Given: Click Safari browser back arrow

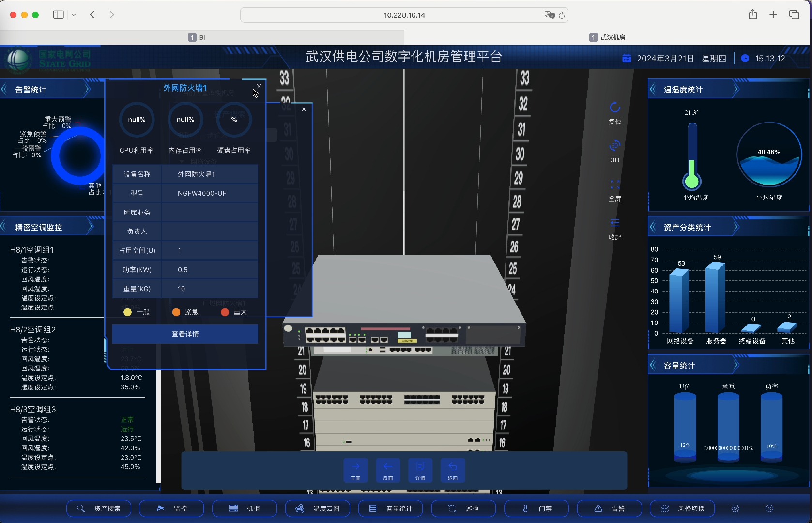Looking at the screenshot, I should tap(92, 15).
